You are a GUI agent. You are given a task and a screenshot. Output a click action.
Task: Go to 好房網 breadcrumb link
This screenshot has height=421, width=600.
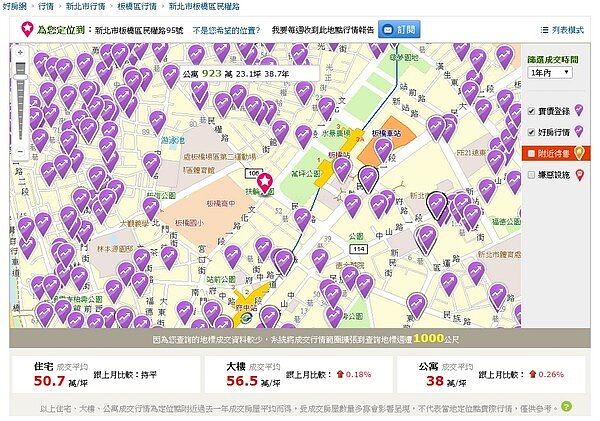15,6
